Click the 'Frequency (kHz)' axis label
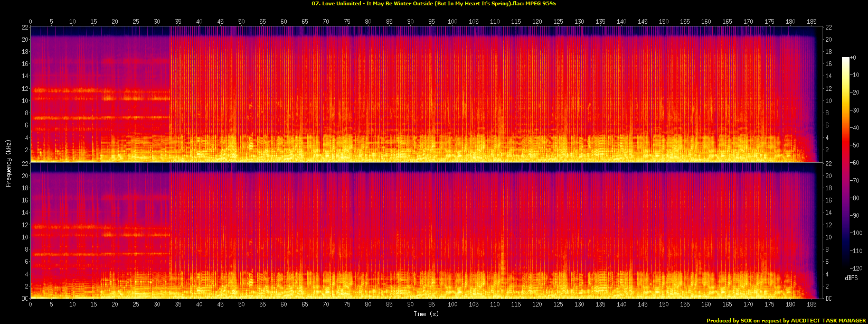Screen dimensions: 868x324 (x=8, y=162)
